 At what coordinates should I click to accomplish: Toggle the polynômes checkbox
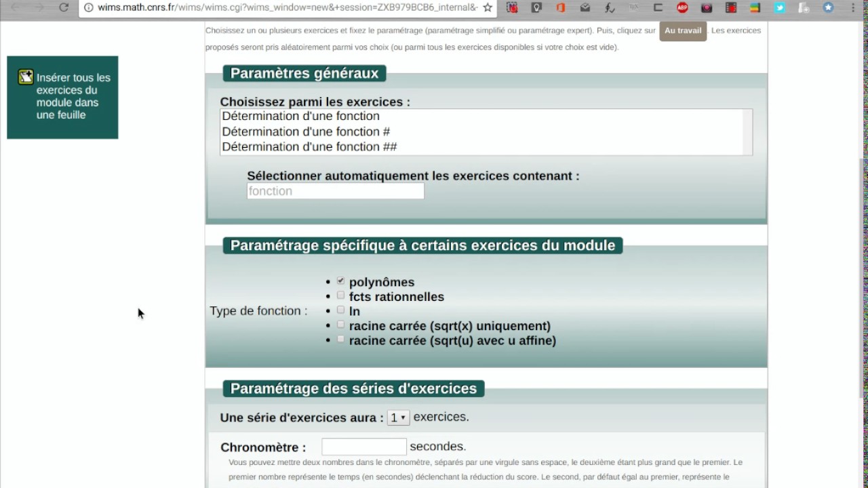coord(340,281)
